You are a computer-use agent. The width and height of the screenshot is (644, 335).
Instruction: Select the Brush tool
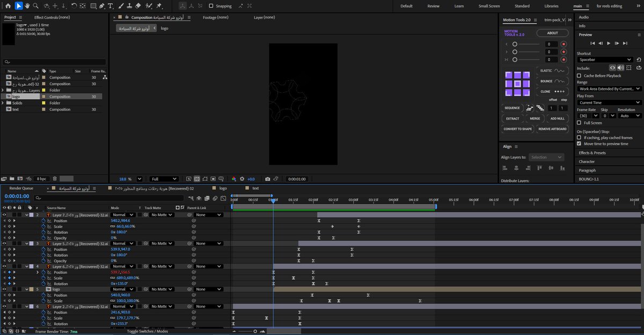click(121, 6)
